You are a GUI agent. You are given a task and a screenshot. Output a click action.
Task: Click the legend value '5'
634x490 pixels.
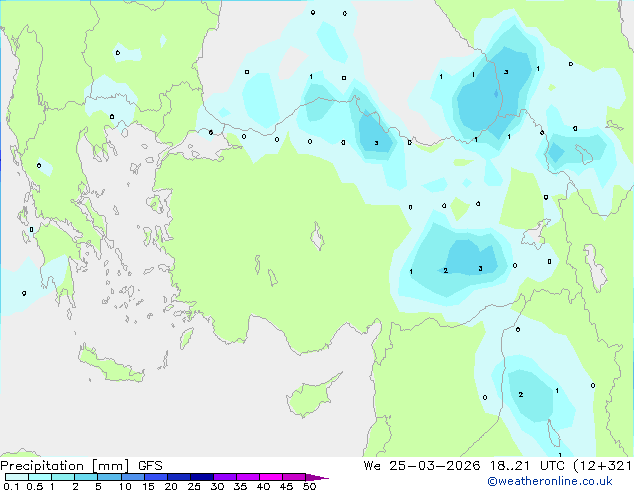coord(98,486)
